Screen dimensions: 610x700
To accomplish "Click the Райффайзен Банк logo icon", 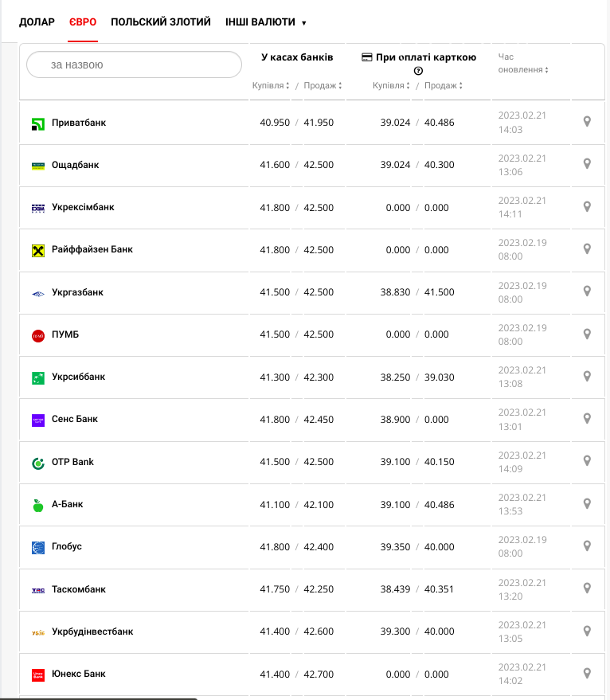I will (x=38, y=251).
